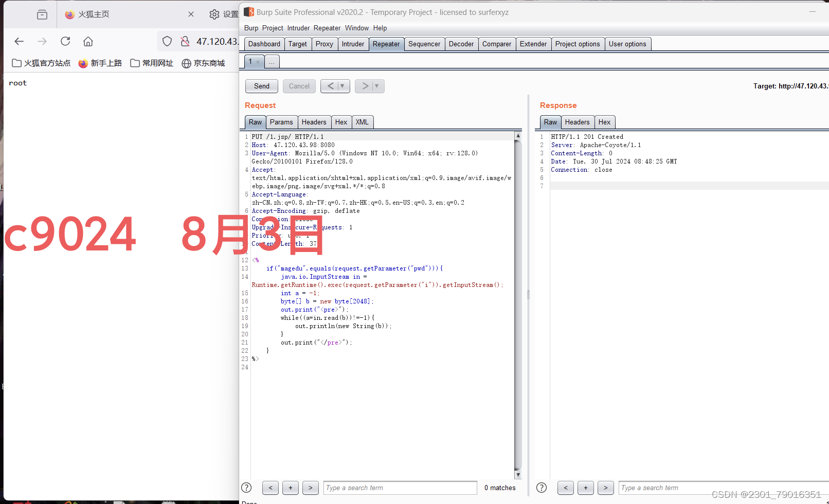
Task: Open the Intruder menu in menu bar
Action: pyautogui.click(x=298, y=28)
